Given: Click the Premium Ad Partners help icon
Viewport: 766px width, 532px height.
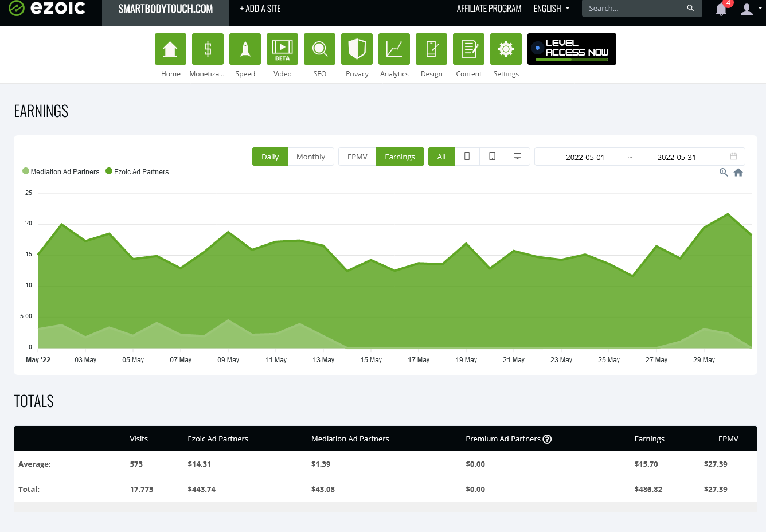Looking at the screenshot, I should 547,439.
